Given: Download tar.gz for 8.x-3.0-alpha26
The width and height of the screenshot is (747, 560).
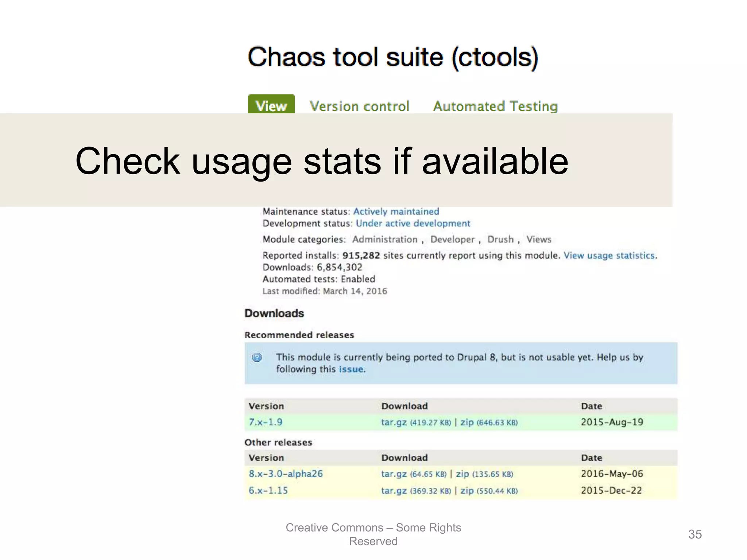Looking at the screenshot, I should click(394, 474).
